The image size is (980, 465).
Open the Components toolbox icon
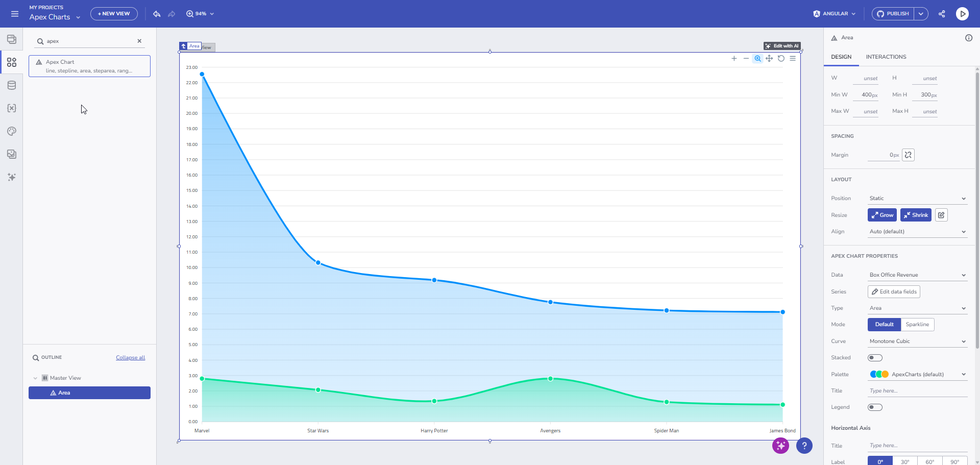pyautogui.click(x=12, y=62)
